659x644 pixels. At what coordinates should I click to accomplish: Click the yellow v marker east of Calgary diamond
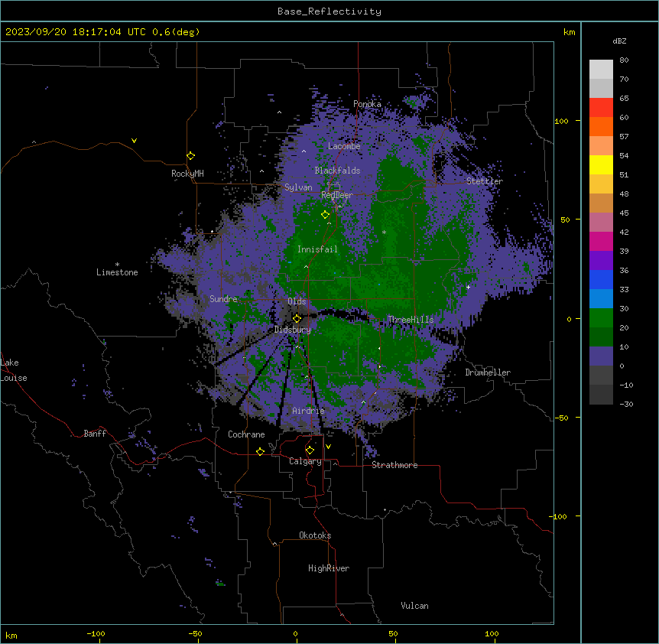328,447
